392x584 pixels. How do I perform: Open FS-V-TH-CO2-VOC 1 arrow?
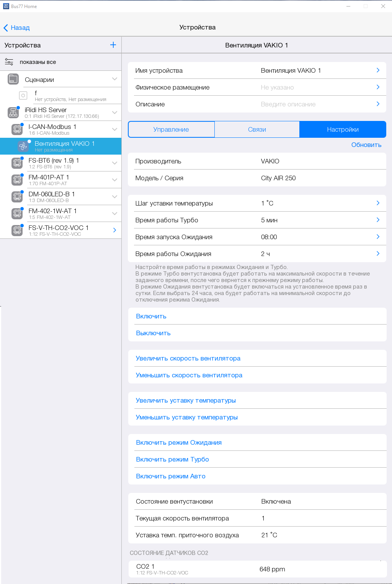pyautogui.click(x=115, y=230)
